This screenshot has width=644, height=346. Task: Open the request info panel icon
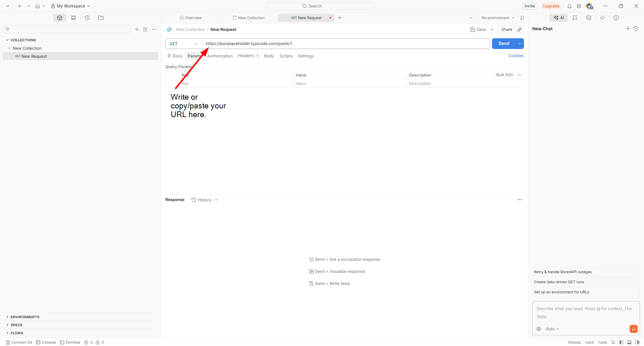coord(616,18)
